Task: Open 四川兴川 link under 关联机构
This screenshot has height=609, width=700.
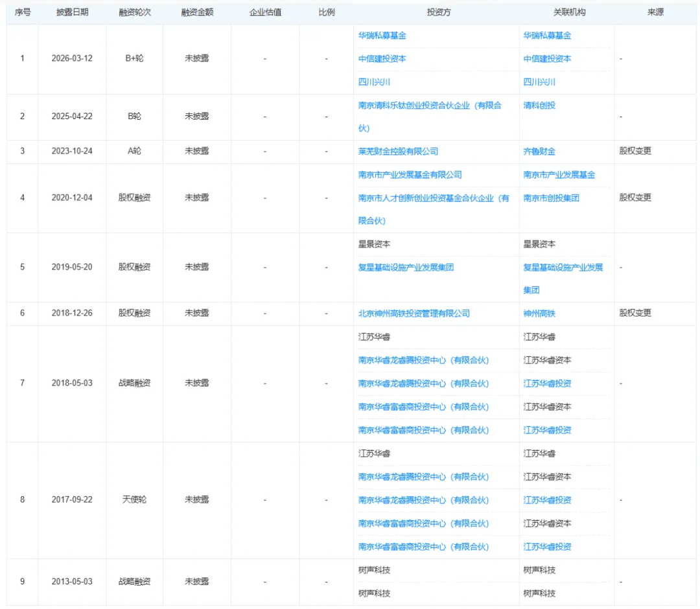Action: point(539,82)
